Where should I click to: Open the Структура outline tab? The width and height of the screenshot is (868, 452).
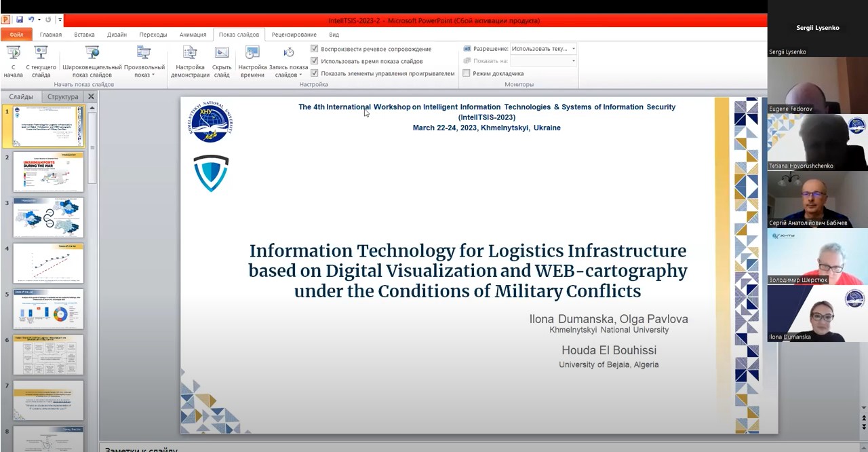[x=62, y=97]
